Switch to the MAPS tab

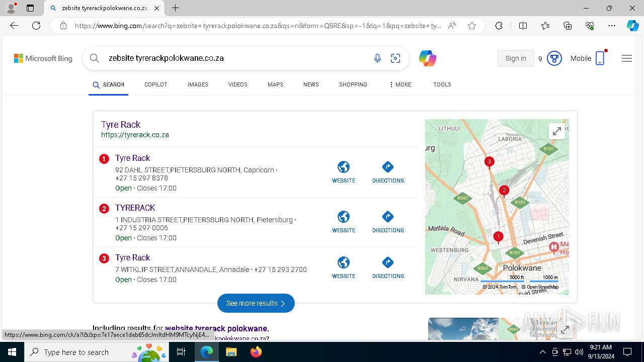[x=275, y=84]
